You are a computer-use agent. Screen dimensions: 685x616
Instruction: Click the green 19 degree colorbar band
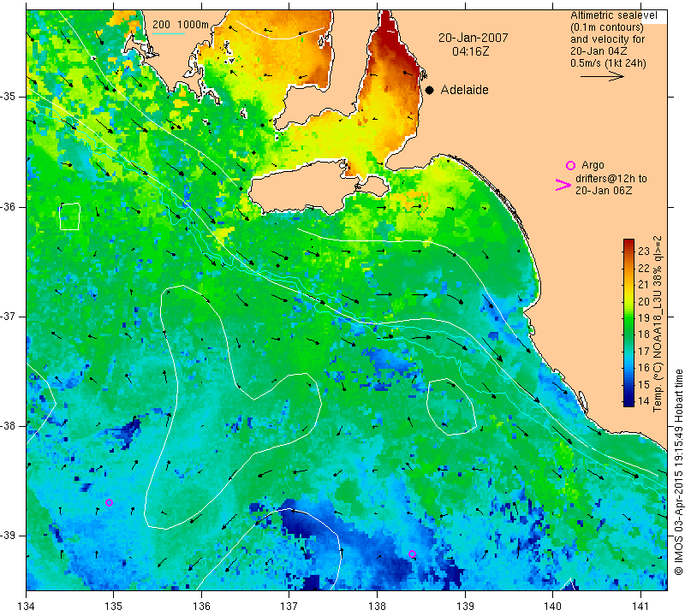(x=628, y=317)
